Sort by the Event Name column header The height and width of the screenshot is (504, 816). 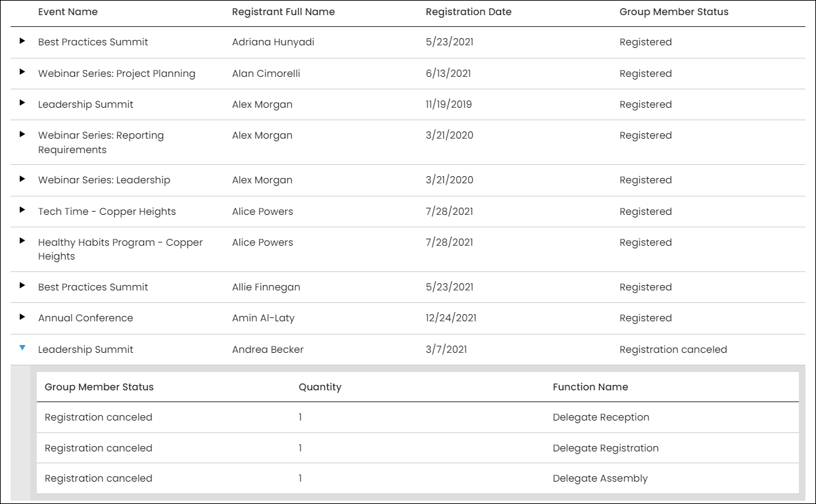[x=68, y=12]
